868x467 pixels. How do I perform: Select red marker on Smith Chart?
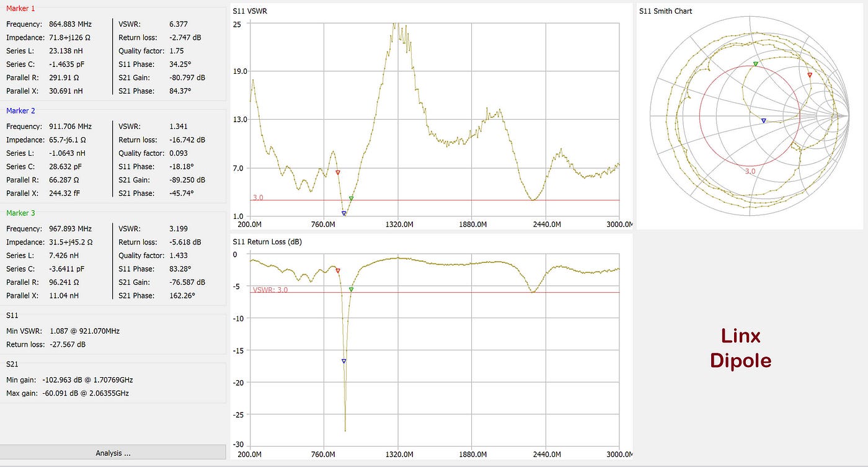(810, 75)
